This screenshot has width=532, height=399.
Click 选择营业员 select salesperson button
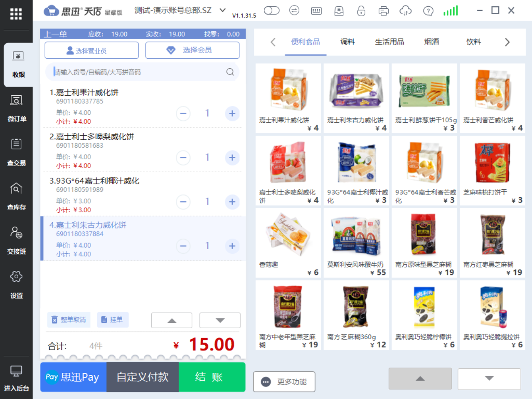(92, 50)
